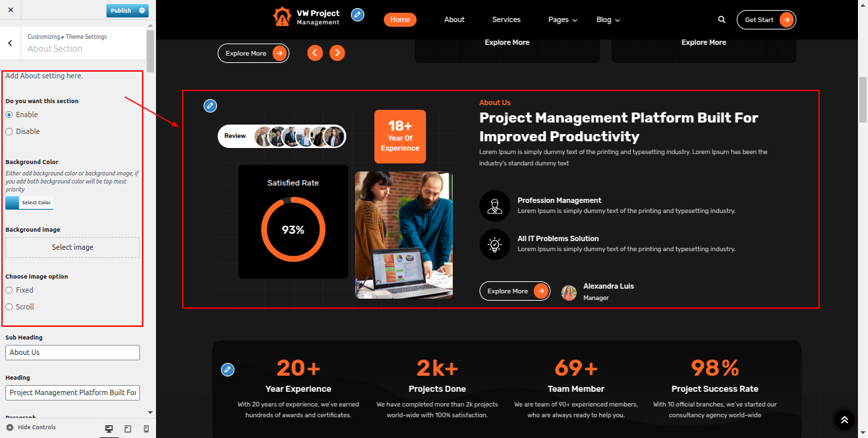Click the scroll-to-top double chevron button
The image size is (868, 438).
click(845, 420)
